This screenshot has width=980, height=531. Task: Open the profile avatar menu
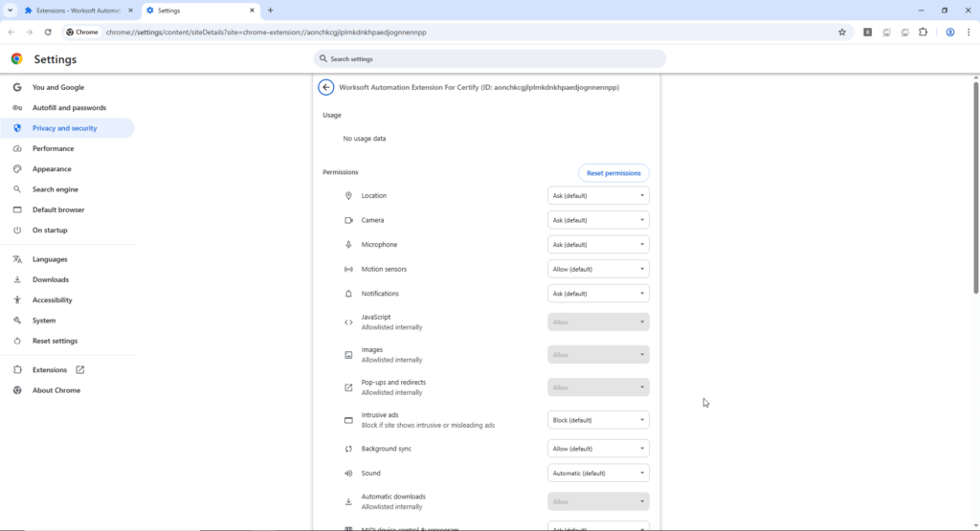click(x=950, y=32)
